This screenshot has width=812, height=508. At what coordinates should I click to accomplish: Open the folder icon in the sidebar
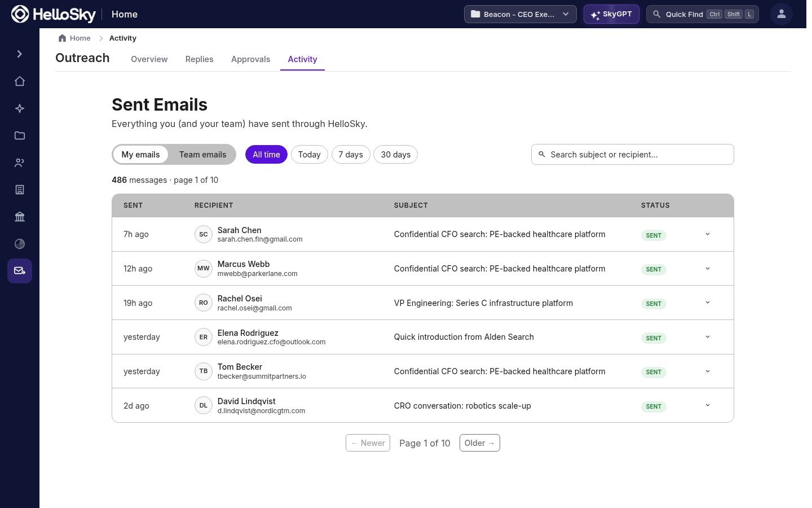coord(20,135)
